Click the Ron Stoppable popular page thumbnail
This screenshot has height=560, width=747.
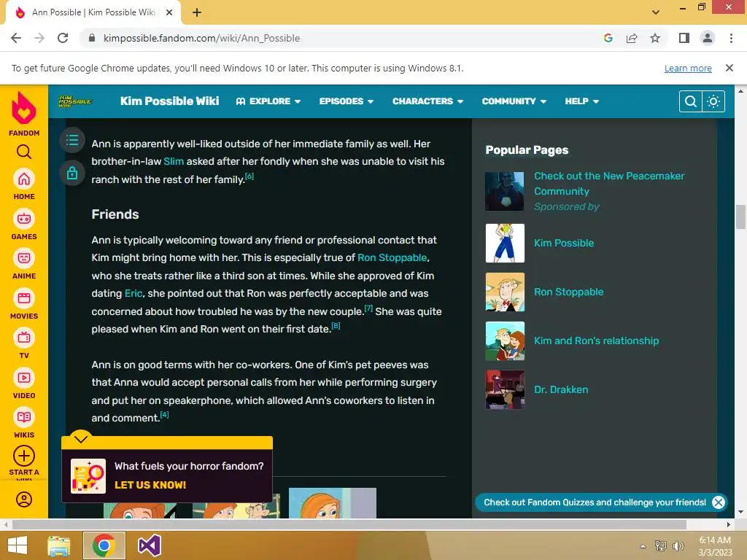click(x=505, y=292)
